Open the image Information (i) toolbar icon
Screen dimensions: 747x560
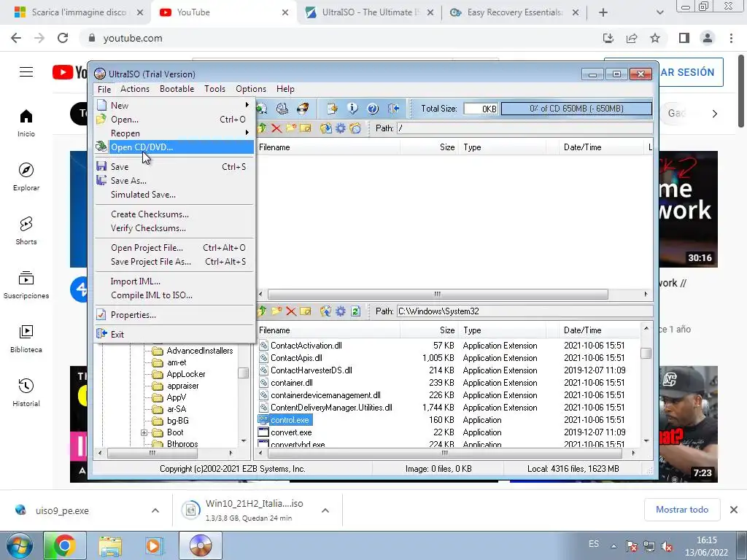[352, 109]
